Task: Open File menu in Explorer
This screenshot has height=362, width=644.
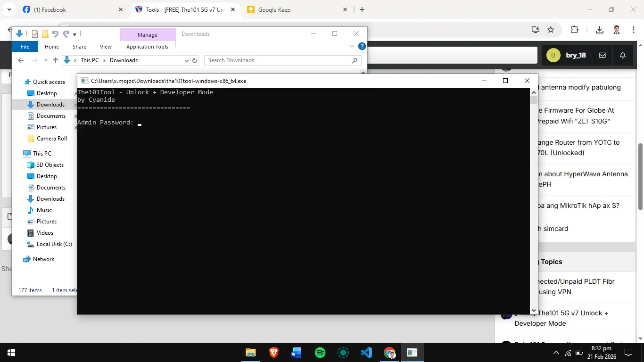Action: pyautogui.click(x=25, y=47)
